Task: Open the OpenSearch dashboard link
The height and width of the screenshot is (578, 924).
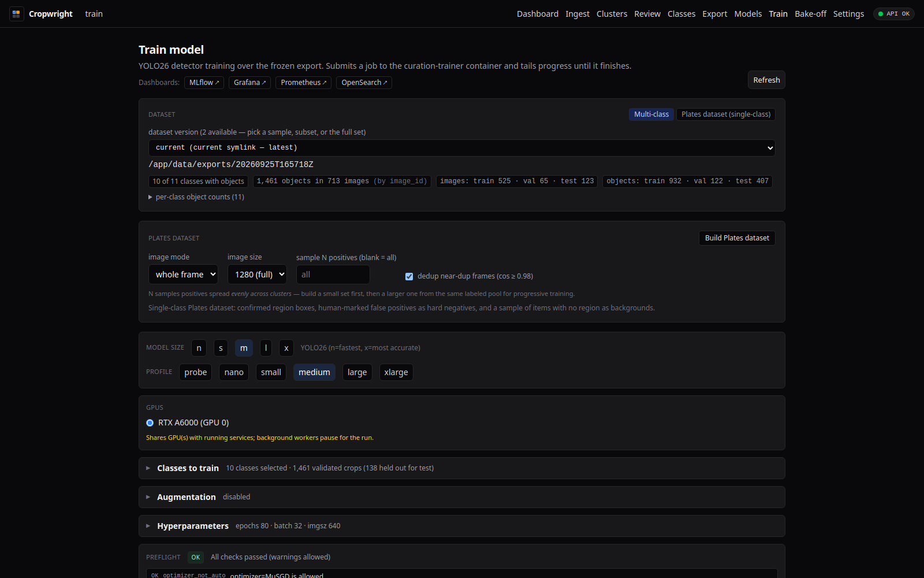Action: (x=364, y=83)
